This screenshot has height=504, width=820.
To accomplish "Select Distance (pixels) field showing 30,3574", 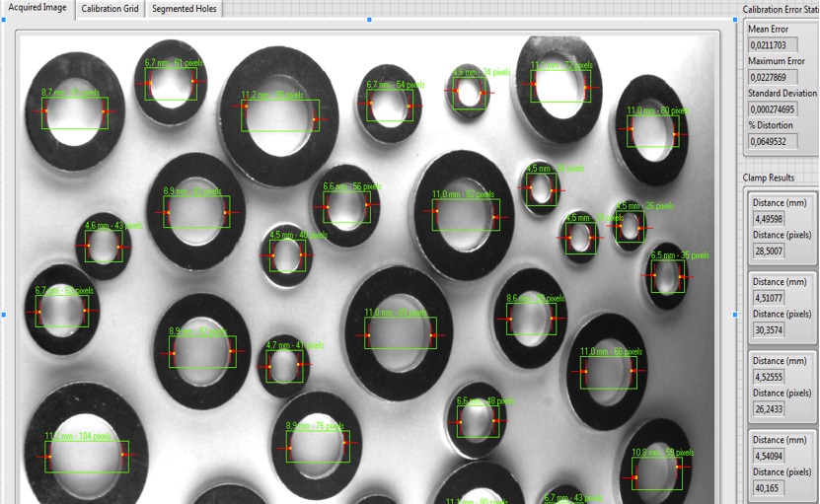I will coord(769,329).
